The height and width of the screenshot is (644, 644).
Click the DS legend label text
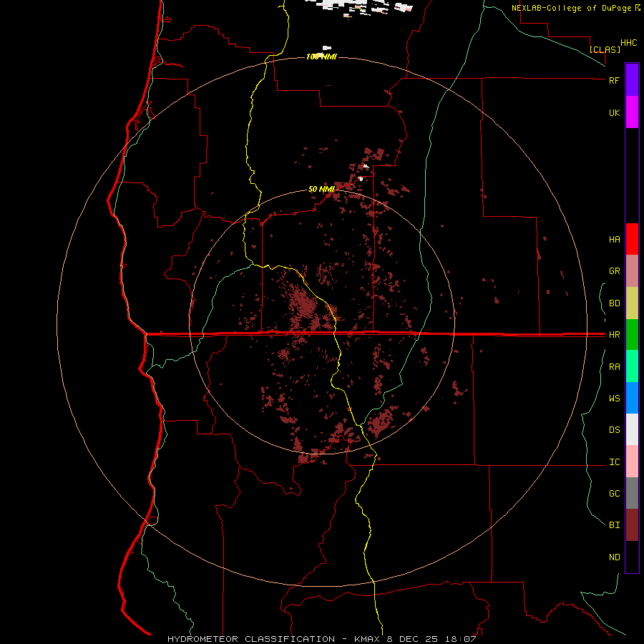[x=614, y=430]
